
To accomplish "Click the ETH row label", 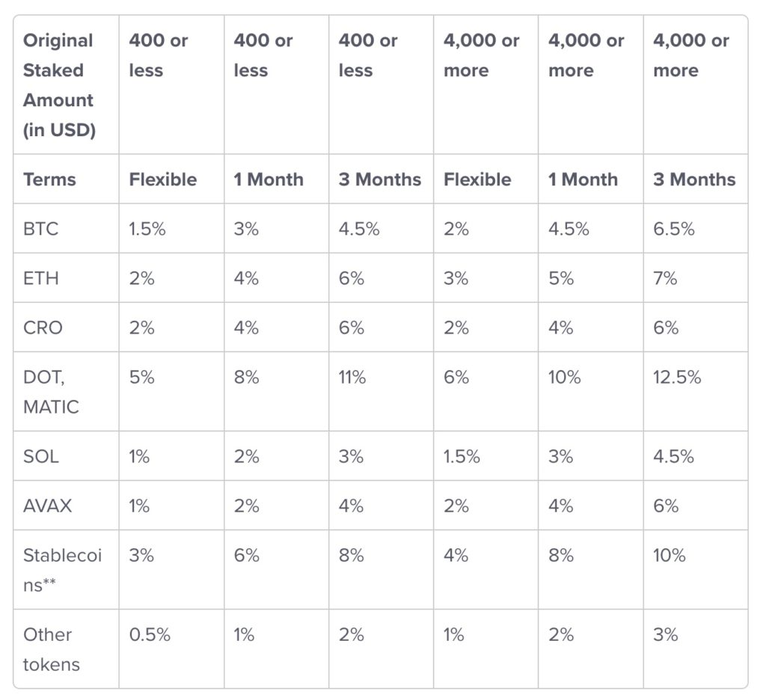I will pos(41,278).
